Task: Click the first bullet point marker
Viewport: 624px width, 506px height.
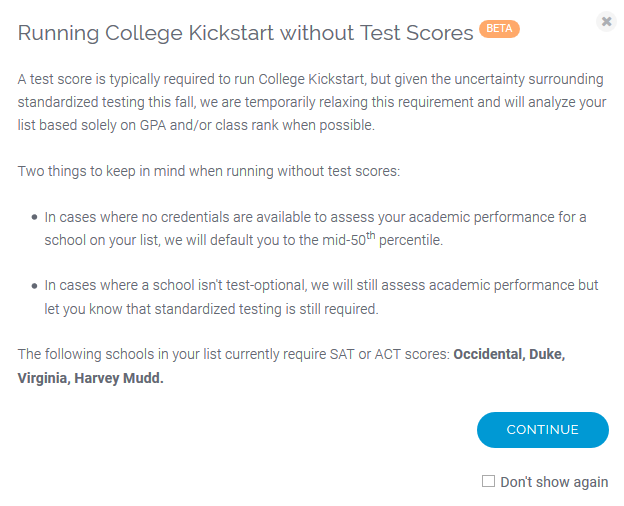Action: coord(35,217)
